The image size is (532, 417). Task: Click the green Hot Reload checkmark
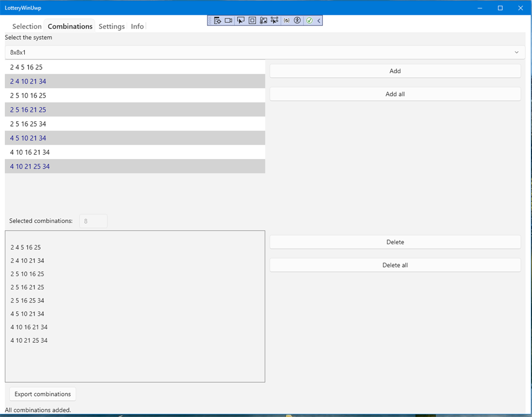(x=310, y=20)
